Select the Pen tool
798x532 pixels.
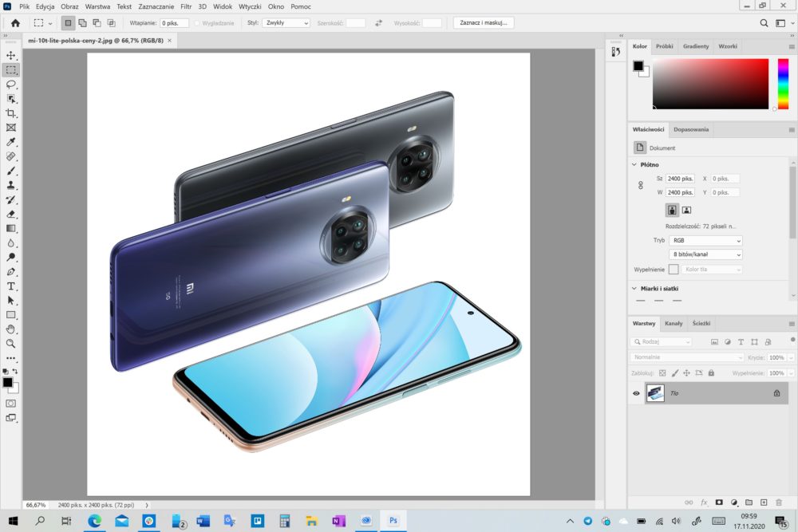(10, 272)
